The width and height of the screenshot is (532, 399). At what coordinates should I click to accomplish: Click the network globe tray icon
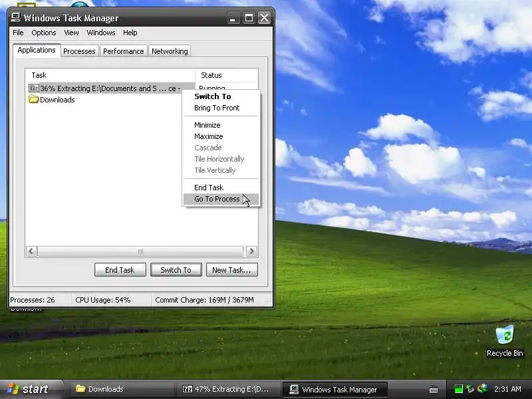pyautogui.click(x=482, y=389)
